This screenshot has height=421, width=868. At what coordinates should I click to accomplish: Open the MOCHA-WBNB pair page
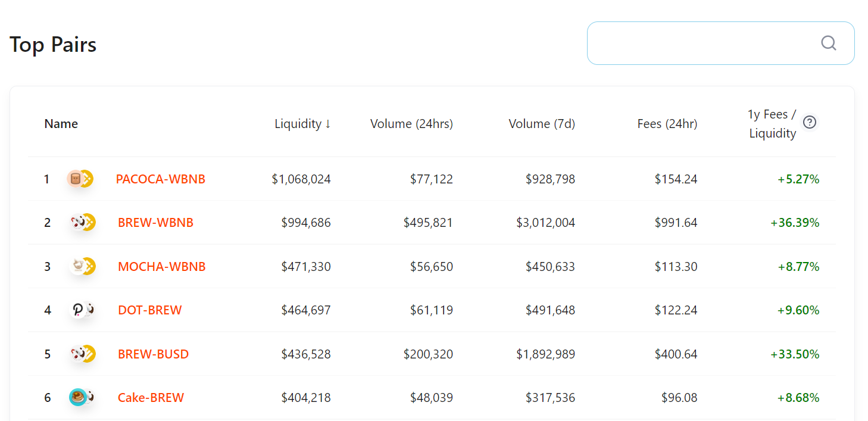click(x=162, y=267)
